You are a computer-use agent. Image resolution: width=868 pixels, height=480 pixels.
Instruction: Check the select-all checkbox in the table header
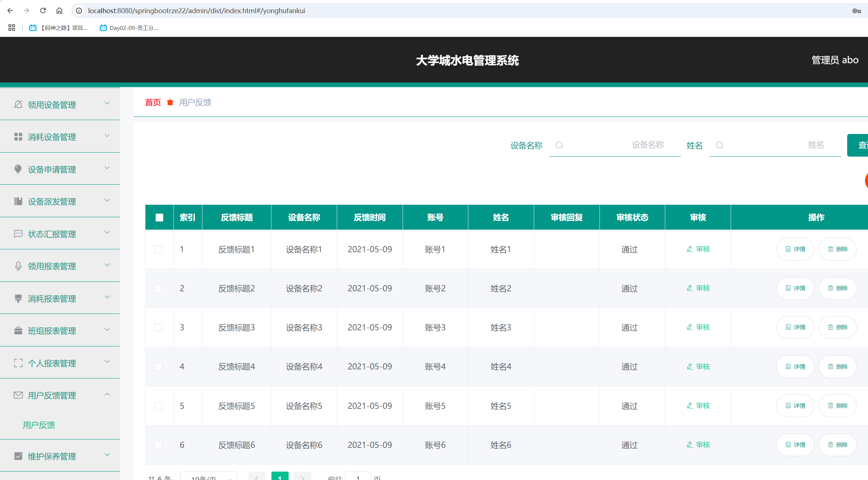tap(159, 217)
